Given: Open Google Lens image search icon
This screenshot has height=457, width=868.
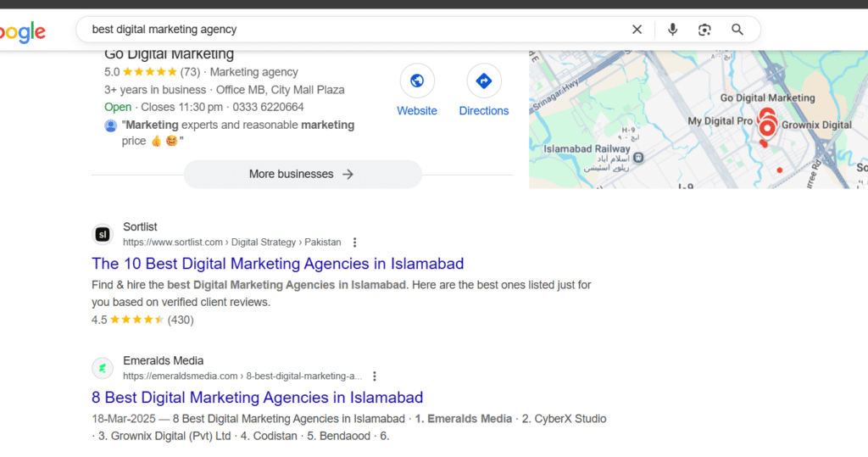Looking at the screenshot, I should [x=704, y=30].
